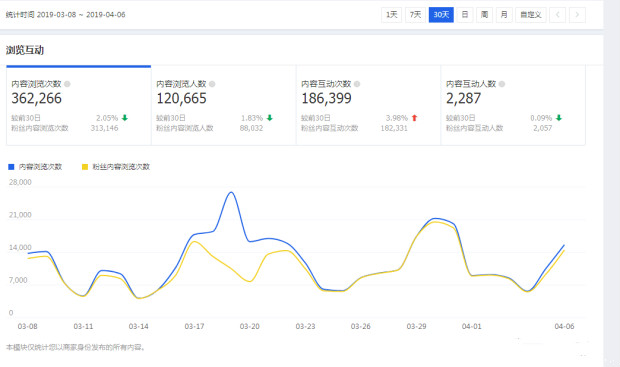Click the 03-14 x-axis label

[138, 327]
